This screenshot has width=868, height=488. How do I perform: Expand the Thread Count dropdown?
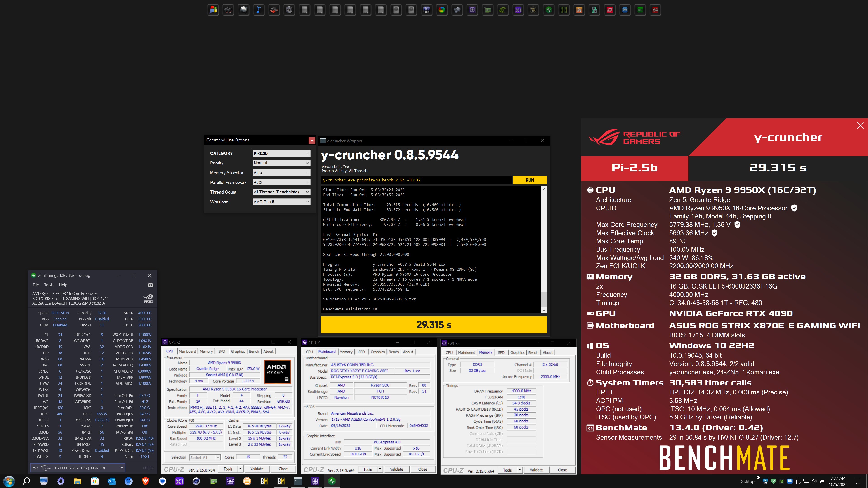click(281, 192)
